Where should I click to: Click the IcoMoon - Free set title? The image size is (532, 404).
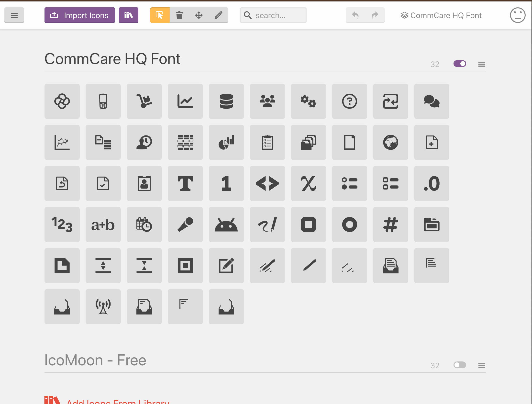click(x=95, y=360)
